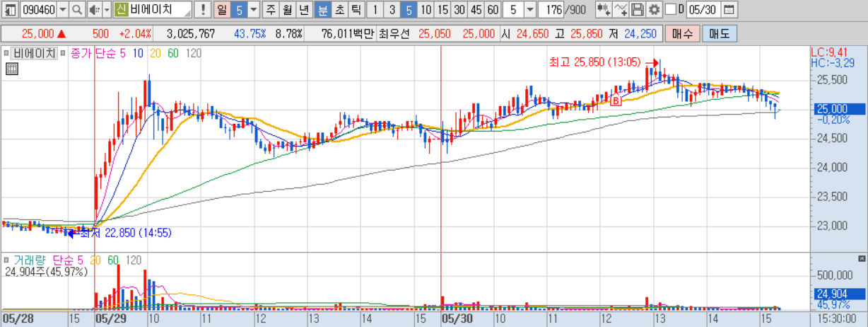Select the highlighted 5-minute interval button
This screenshot has height=327, width=868.
coord(408,10)
